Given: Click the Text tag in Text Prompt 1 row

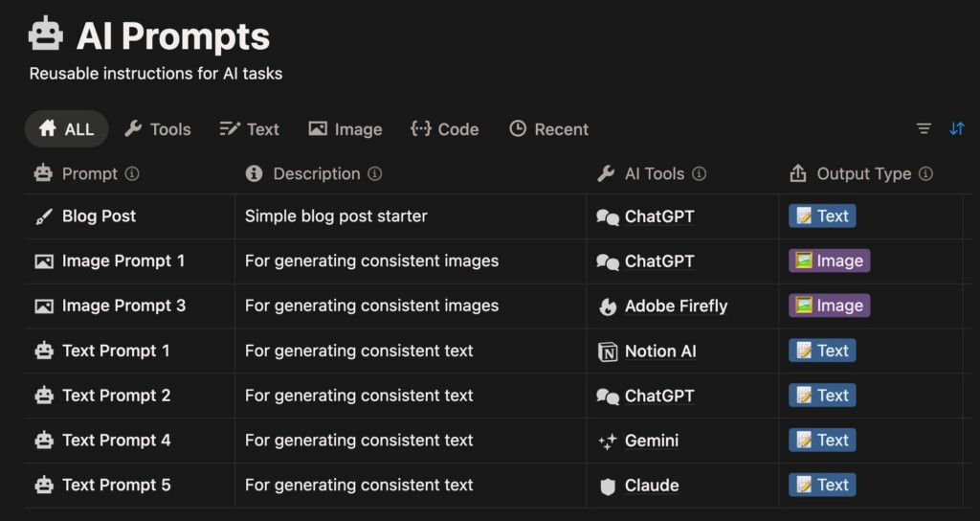Looking at the screenshot, I should [x=822, y=351].
